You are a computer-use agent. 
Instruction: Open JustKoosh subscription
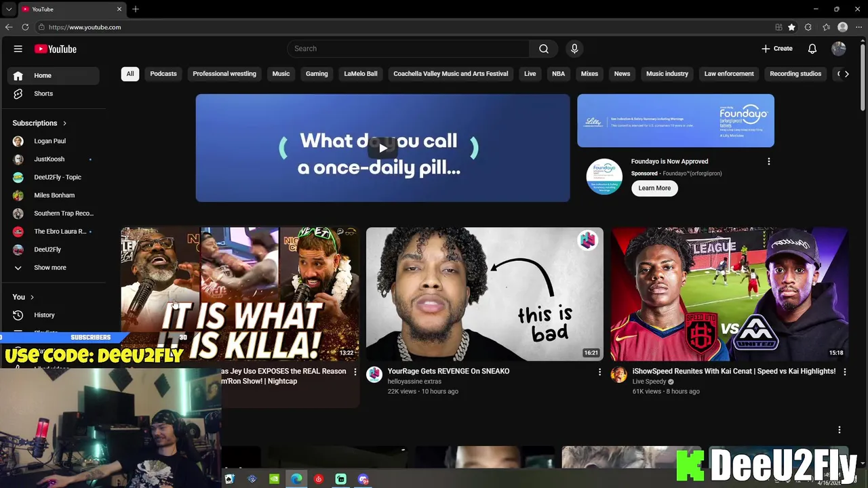coord(54,159)
